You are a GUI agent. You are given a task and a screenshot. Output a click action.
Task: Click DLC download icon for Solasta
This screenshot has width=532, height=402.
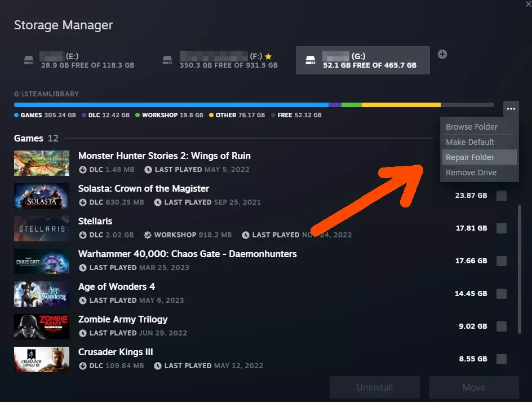[83, 202]
